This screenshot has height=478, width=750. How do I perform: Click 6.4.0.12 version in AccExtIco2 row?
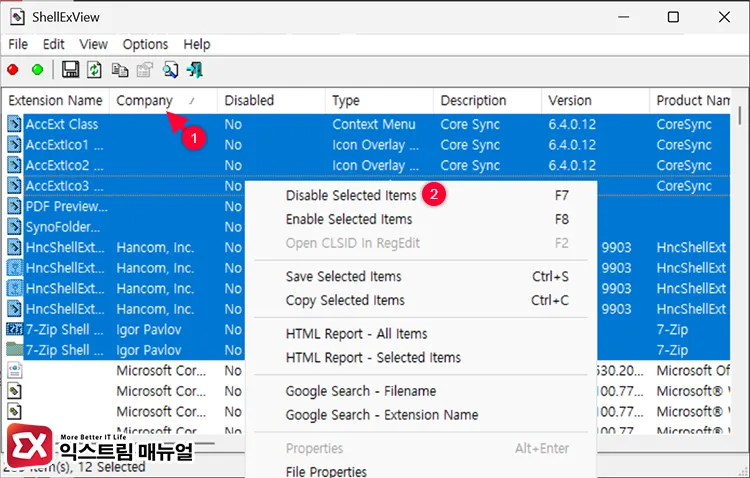[x=572, y=166]
